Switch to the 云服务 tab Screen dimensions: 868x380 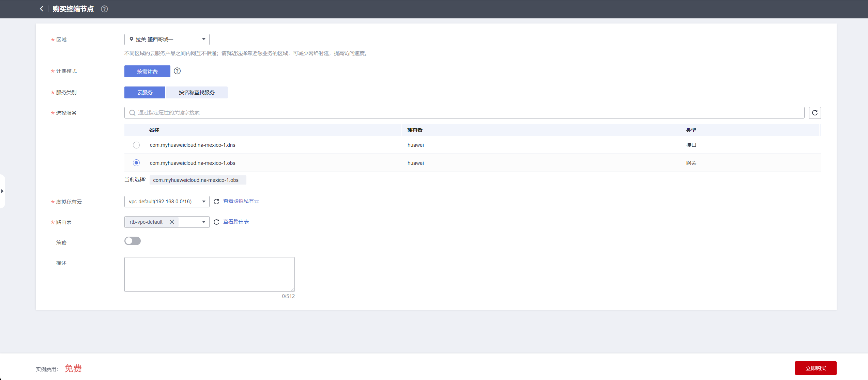pyautogui.click(x=145, y=92)
